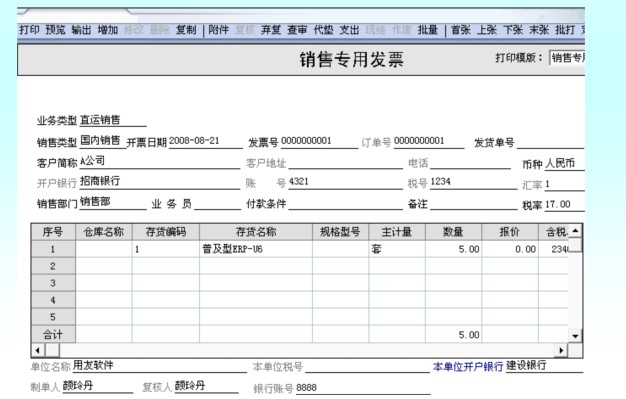Click the empty 发货单号 field
The height and width of the screenshot is (399, 626).
pos(551,142)
